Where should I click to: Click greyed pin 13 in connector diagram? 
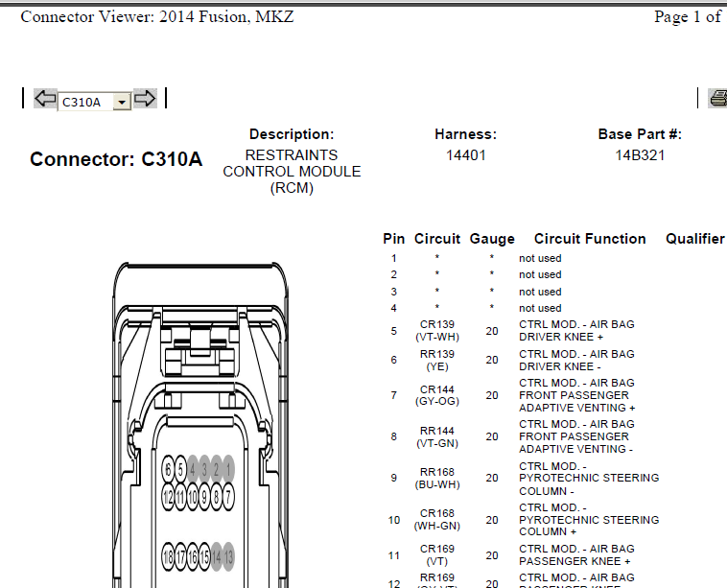tap(228, 556)
